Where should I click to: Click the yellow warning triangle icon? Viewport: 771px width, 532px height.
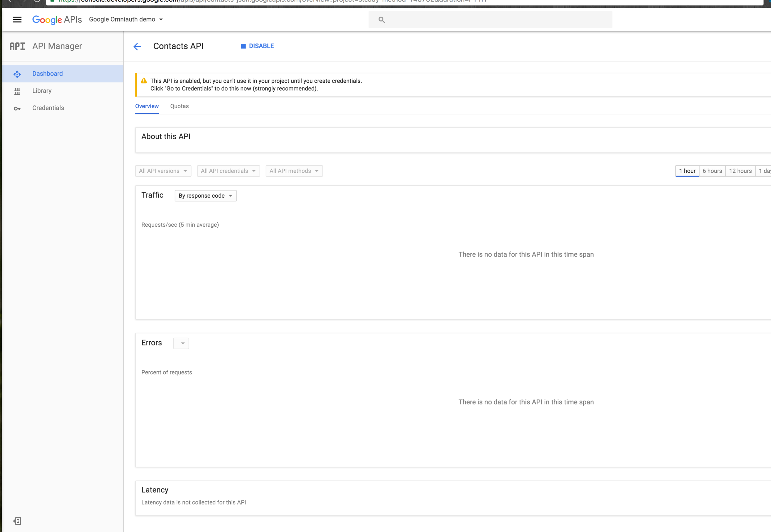coord(144,81)
